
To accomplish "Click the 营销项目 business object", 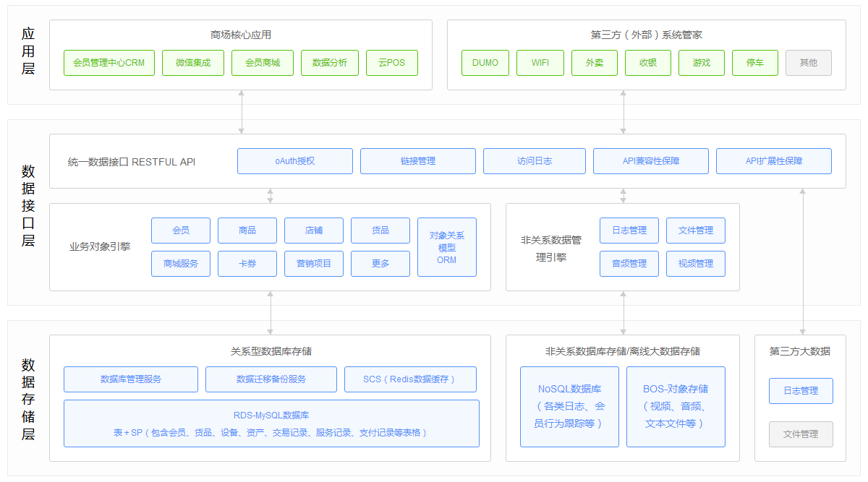I will pos(313,264).
